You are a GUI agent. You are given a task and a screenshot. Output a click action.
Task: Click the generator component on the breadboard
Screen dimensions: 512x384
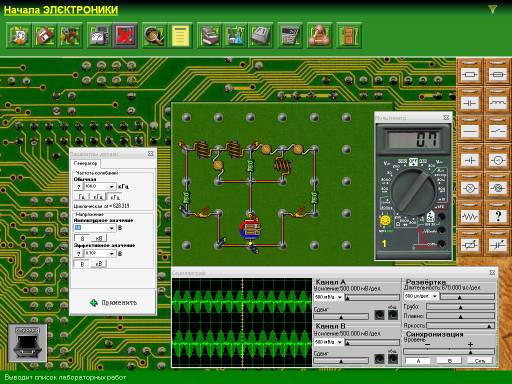(250, 228)
